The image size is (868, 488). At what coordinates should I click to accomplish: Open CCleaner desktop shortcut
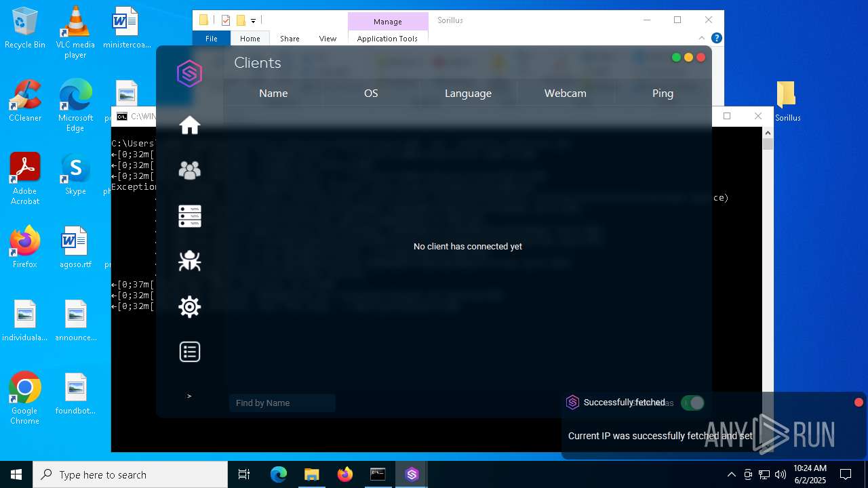(x=25, y=102)
